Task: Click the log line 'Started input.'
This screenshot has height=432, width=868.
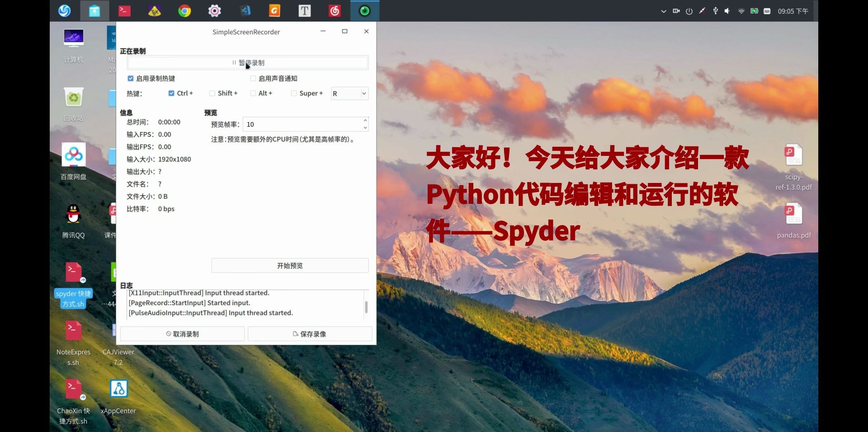Action: point(189,303)
